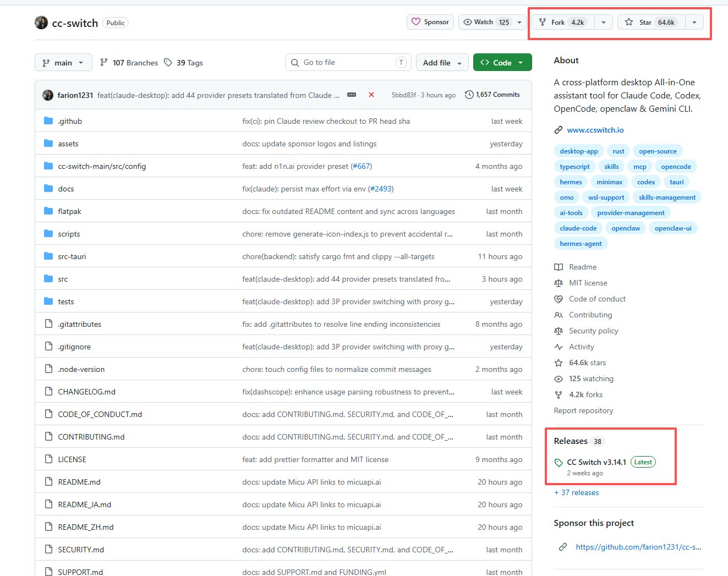This screenshot has height=576, width=728.
Task: Open the scripts folder icon
Action: coord(48,234)
